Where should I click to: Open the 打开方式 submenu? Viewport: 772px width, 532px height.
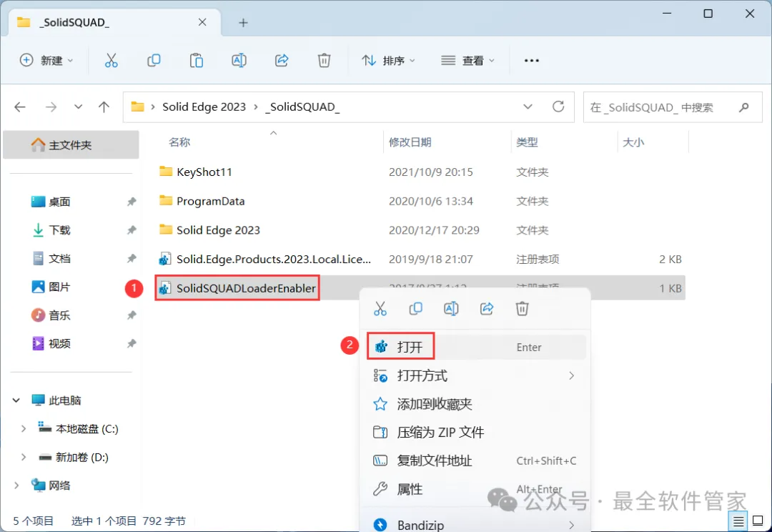coord(477,376)
